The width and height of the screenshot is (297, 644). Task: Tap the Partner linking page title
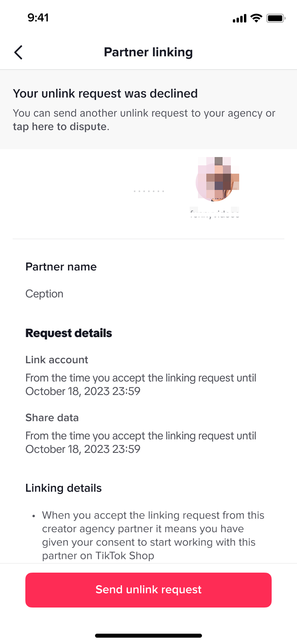point(148,52)
